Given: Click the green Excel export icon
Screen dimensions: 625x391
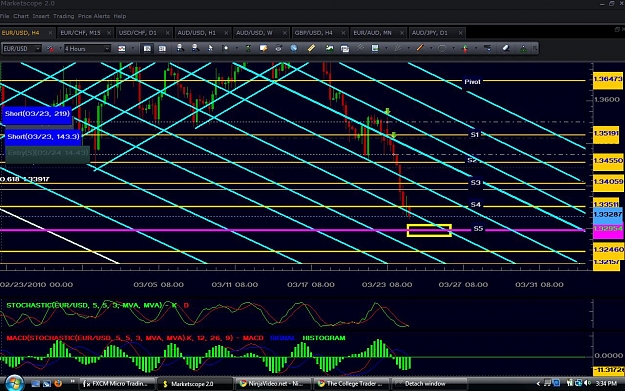Looking at the screenshot, I should 248,48.
